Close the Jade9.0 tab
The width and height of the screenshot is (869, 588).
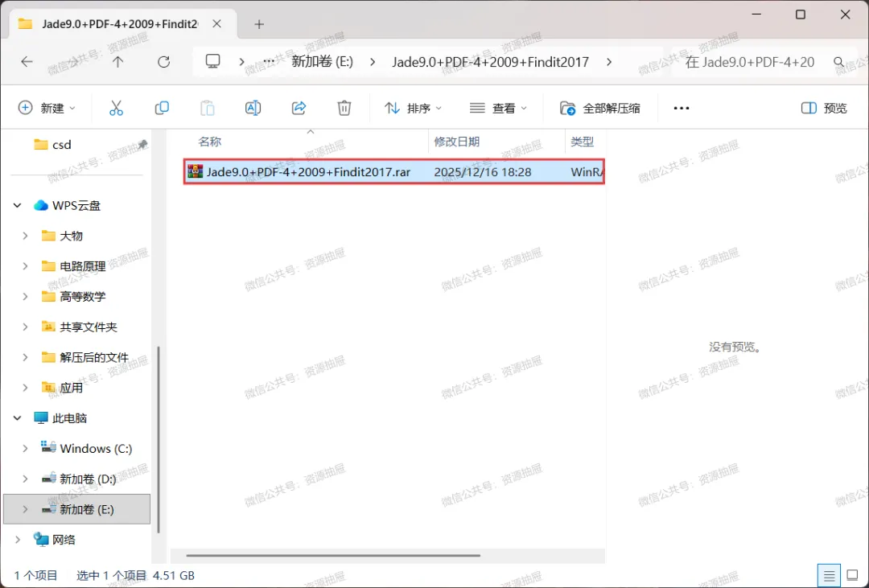217,24
